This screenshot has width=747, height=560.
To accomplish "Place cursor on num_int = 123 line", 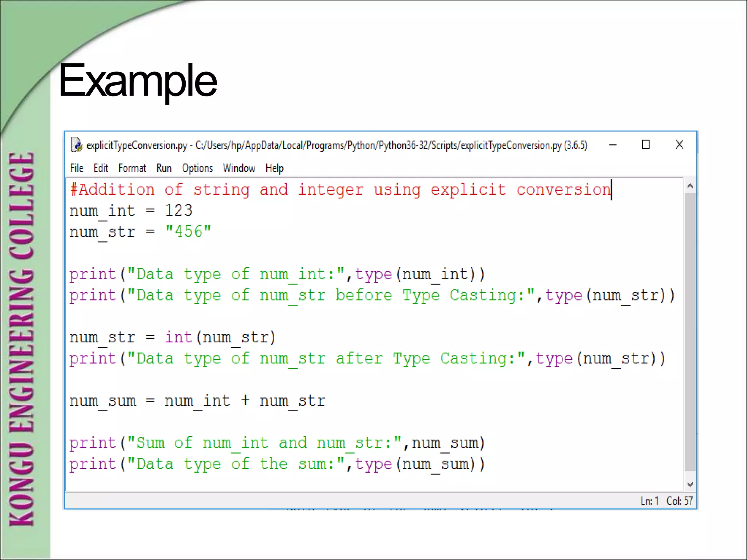I will (131, 211).
